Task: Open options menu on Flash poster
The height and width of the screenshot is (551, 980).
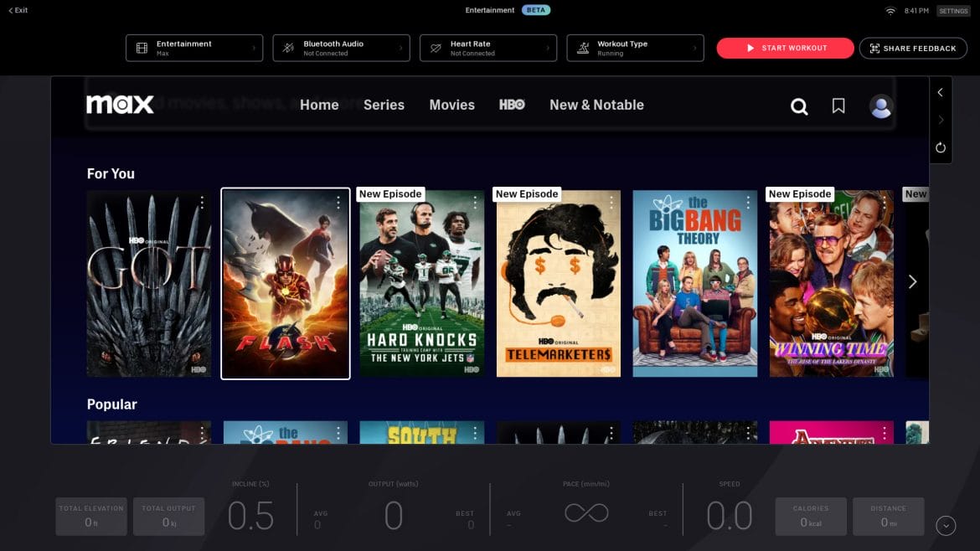Action: 338,203
